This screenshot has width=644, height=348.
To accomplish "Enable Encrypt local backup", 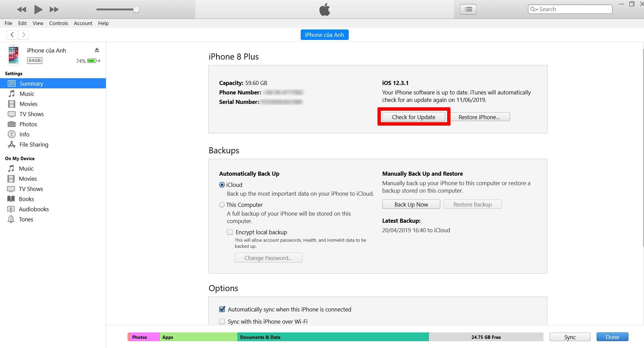I will (x=230, y=232).
